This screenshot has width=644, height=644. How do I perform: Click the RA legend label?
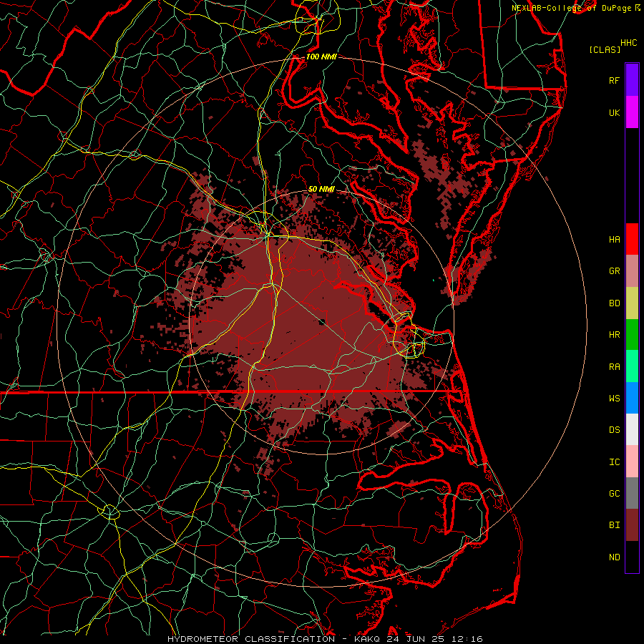click(x=614, y=367)
